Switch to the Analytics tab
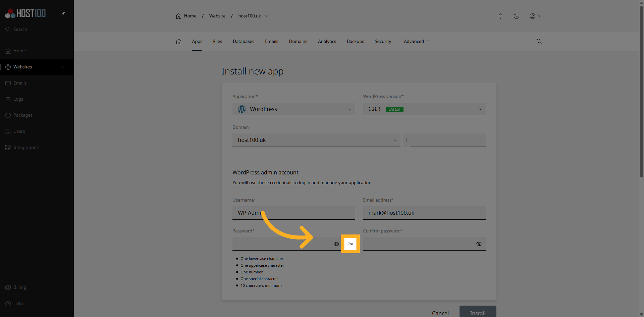 point(327,41)
